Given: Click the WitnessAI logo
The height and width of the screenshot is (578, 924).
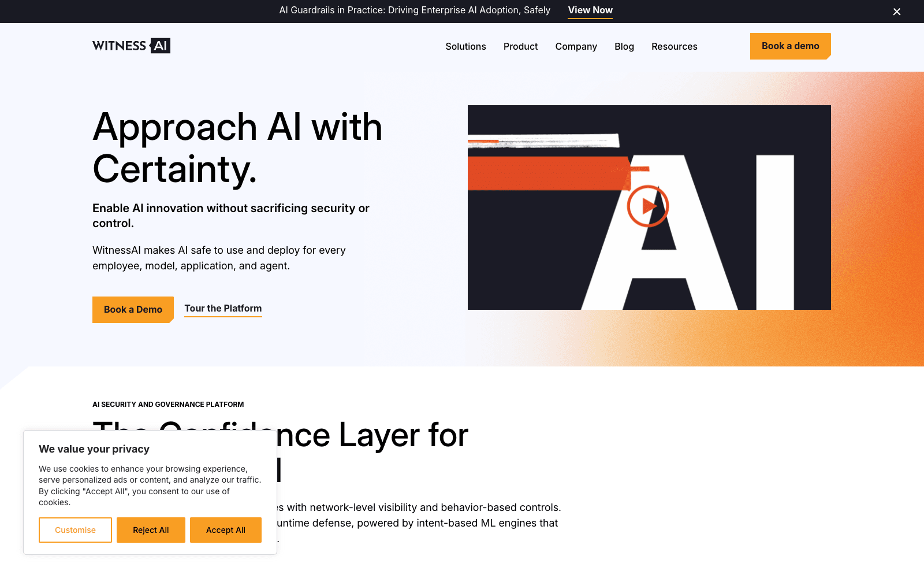Looking at the screenshot, I should (131, 46).
